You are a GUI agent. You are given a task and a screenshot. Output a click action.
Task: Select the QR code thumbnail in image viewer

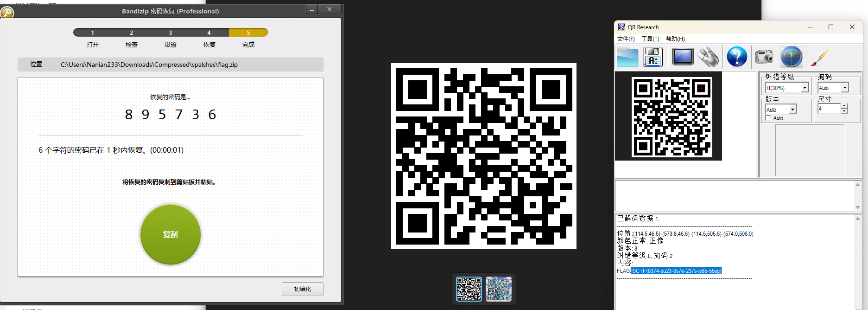(x=469, y=289)
